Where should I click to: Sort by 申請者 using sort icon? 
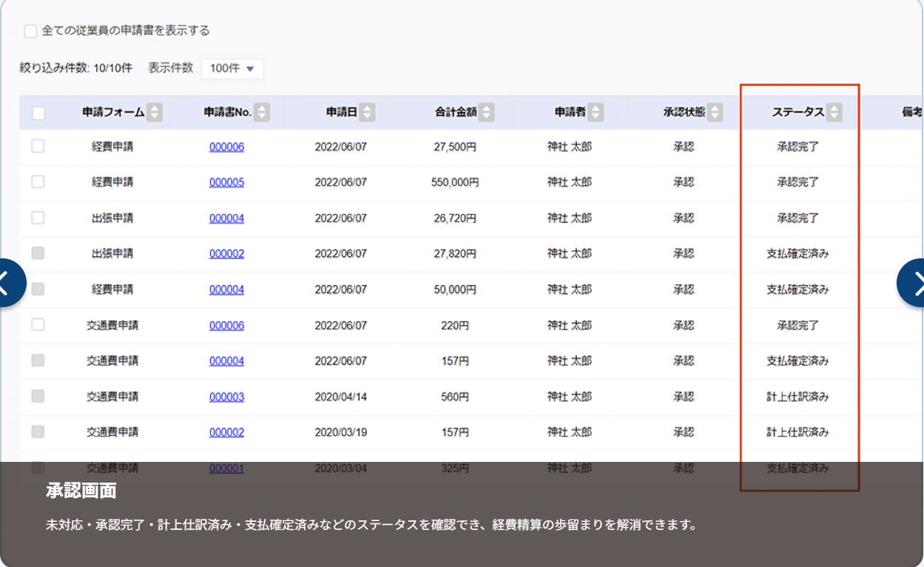click(x=596, y=113)
